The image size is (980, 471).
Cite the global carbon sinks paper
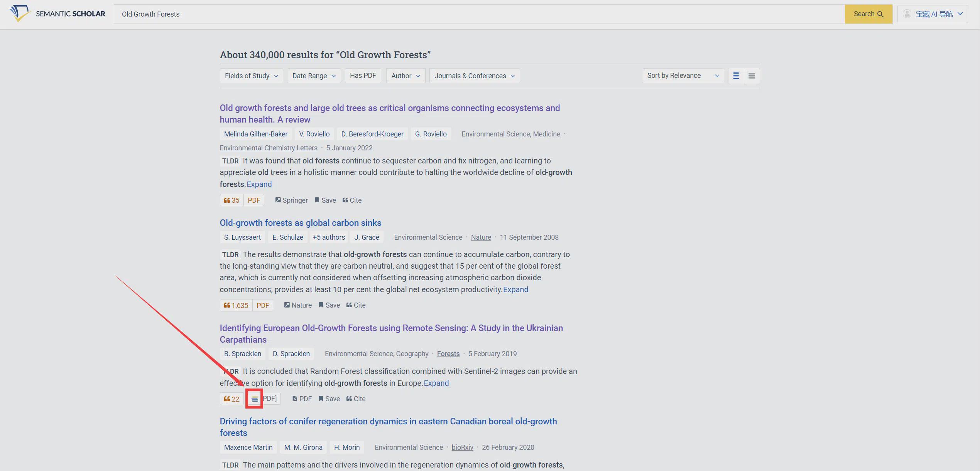pos(356,305)
